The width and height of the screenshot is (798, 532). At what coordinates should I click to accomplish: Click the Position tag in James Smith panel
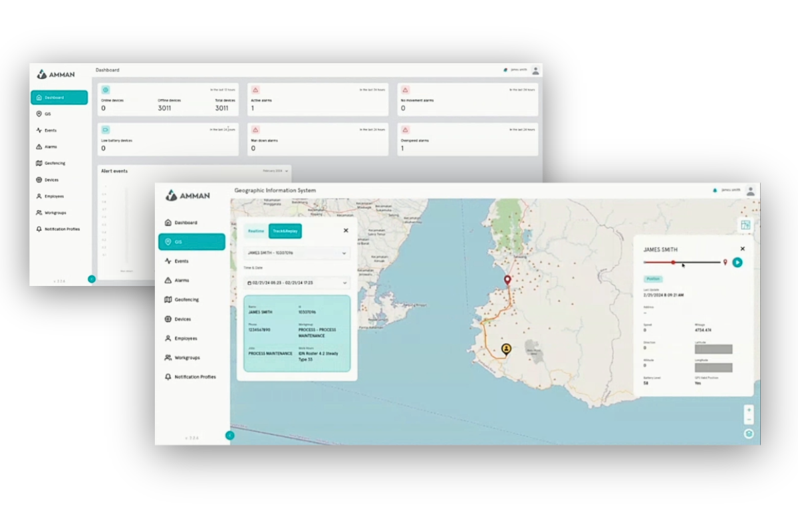tap(652, 279)
